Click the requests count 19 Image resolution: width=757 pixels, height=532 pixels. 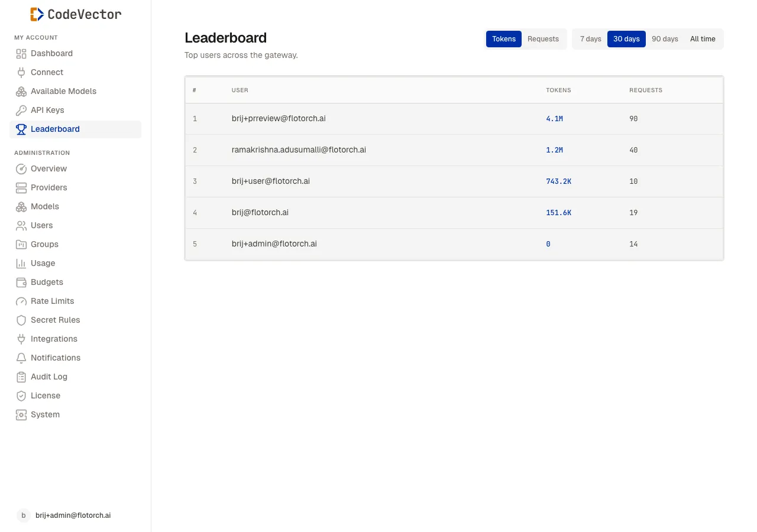click(x=633, y=213)
